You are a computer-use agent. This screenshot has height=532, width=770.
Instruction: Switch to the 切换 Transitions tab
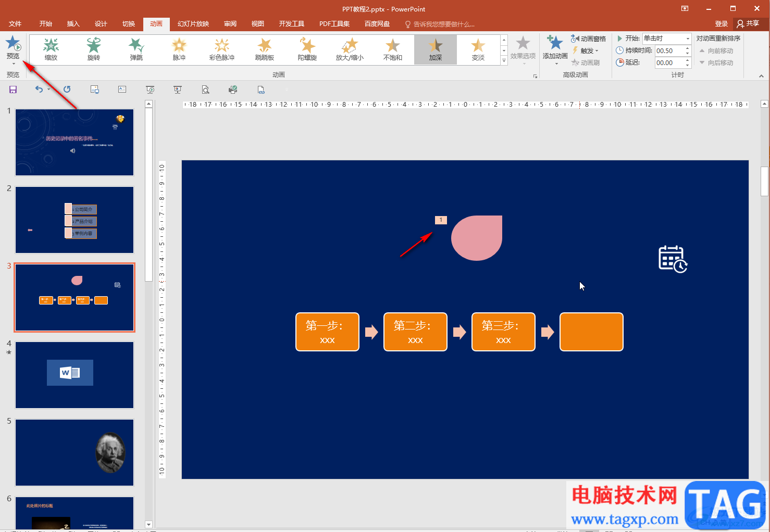point(129,24)
